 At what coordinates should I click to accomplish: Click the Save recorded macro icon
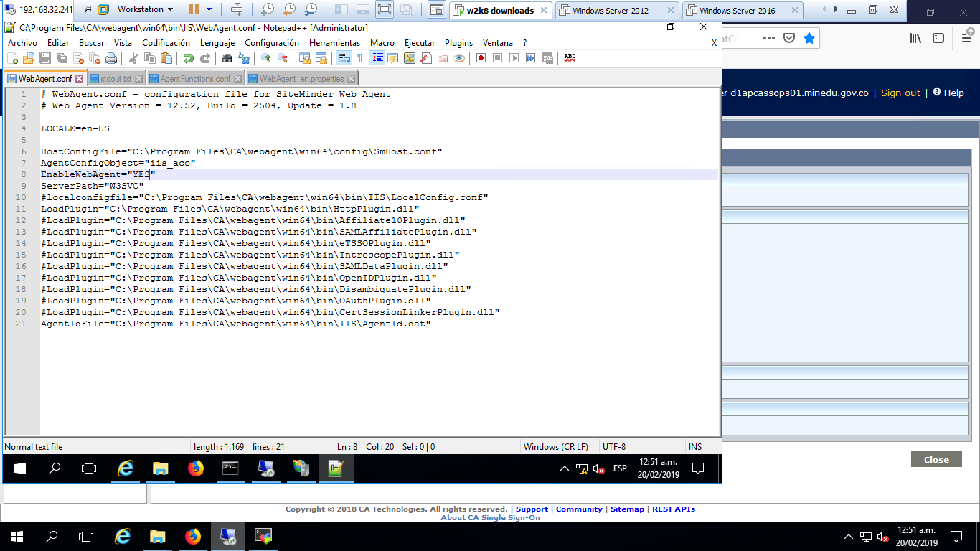tap(547, 58)
